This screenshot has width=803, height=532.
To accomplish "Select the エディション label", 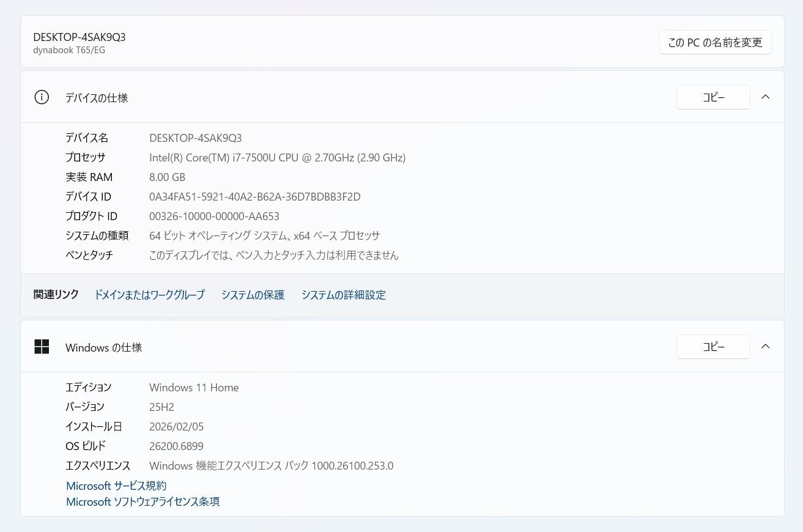I will [88, 388].
